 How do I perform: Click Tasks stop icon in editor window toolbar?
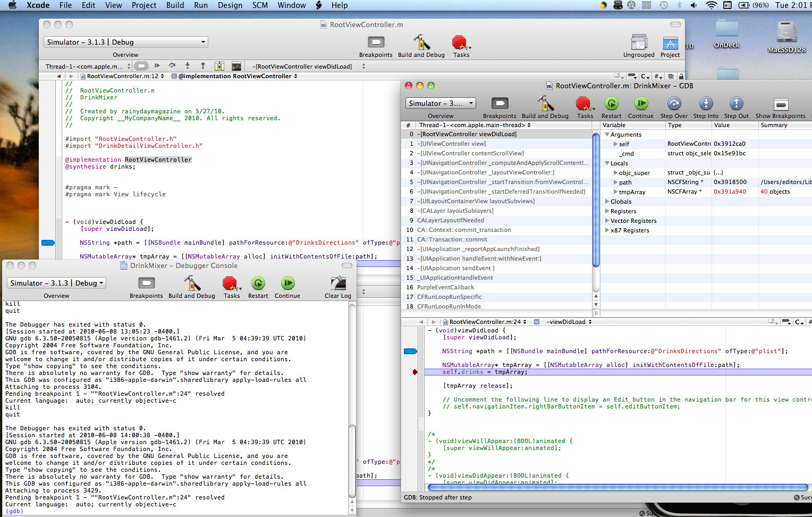(460, 43)
